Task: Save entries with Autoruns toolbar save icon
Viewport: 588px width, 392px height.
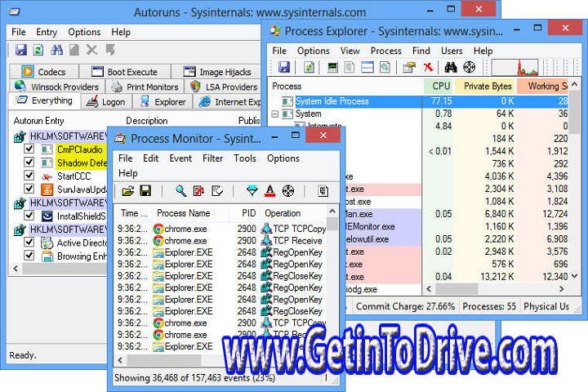Action: click(x=21, y=50)
